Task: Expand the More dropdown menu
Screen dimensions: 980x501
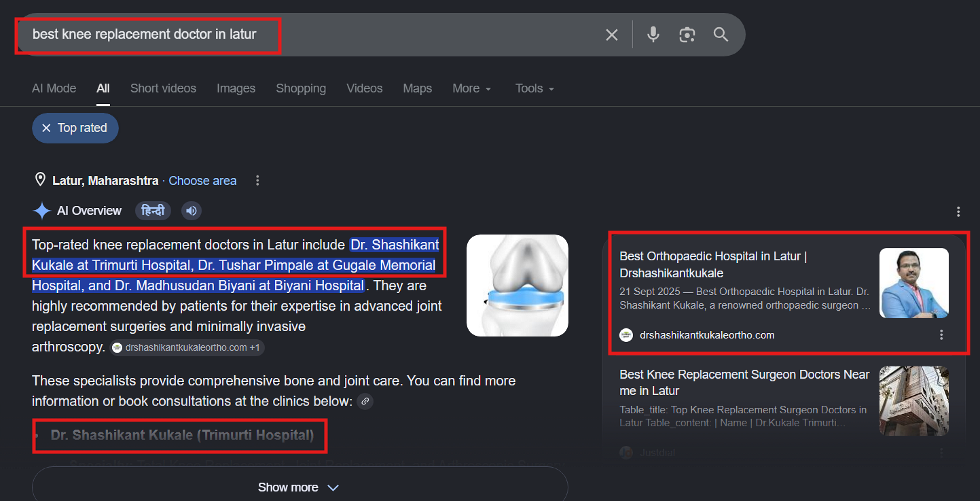Action: (471, 88)
